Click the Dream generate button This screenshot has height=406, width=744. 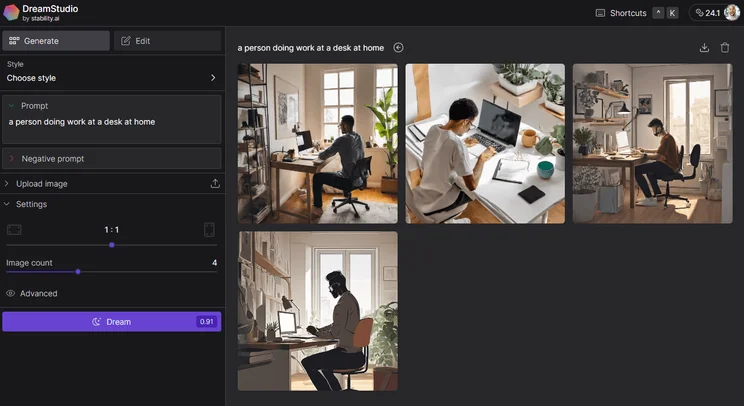[x=112, y=322]
